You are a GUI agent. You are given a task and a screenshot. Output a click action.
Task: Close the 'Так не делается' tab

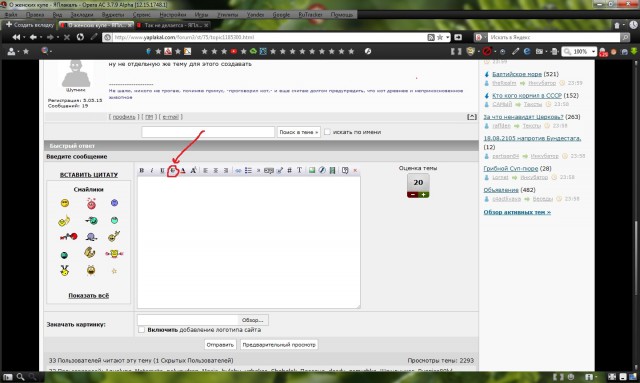point(206,25)
